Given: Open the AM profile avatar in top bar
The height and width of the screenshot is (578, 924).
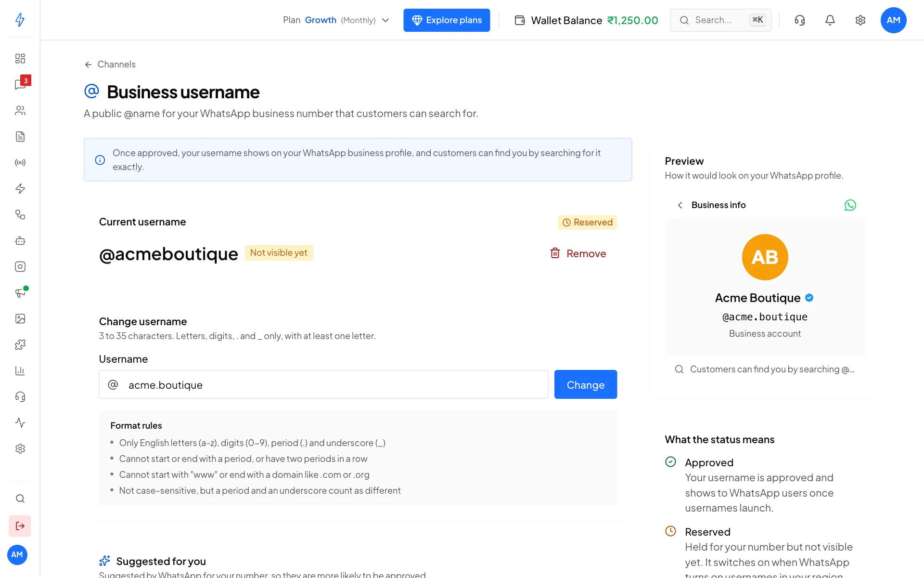Looking at the screenshot, I should tap(894, 20).
